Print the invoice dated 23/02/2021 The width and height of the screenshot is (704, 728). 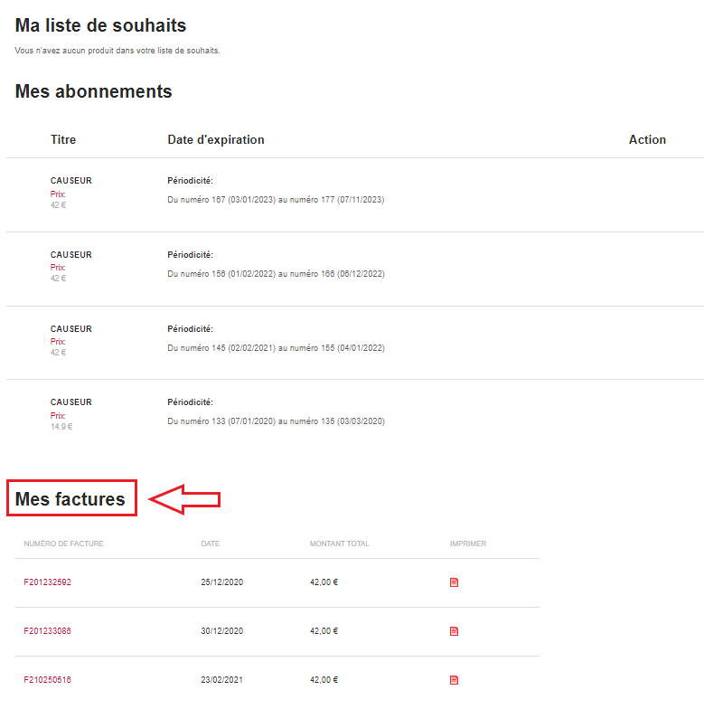click(x=454, y=680)
